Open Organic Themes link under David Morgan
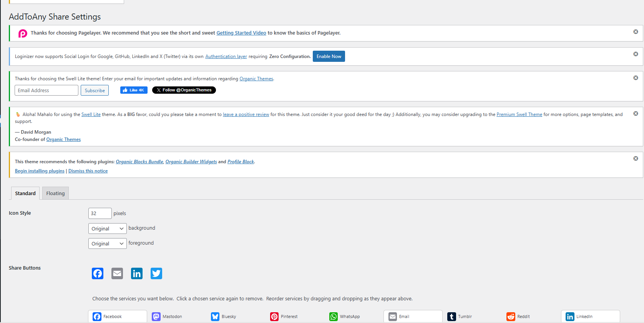The height and width of the screenshot is (323, 644). [x=63, y=139]
